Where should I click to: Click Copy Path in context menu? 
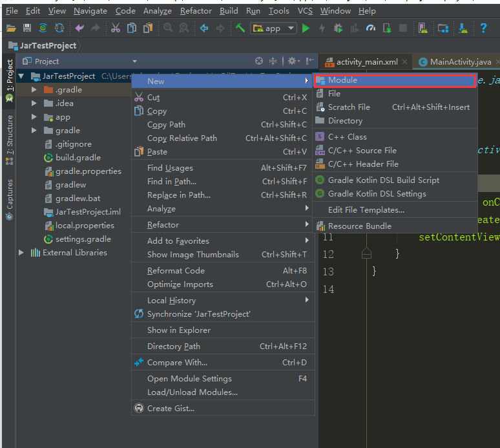tap(223, 124)
